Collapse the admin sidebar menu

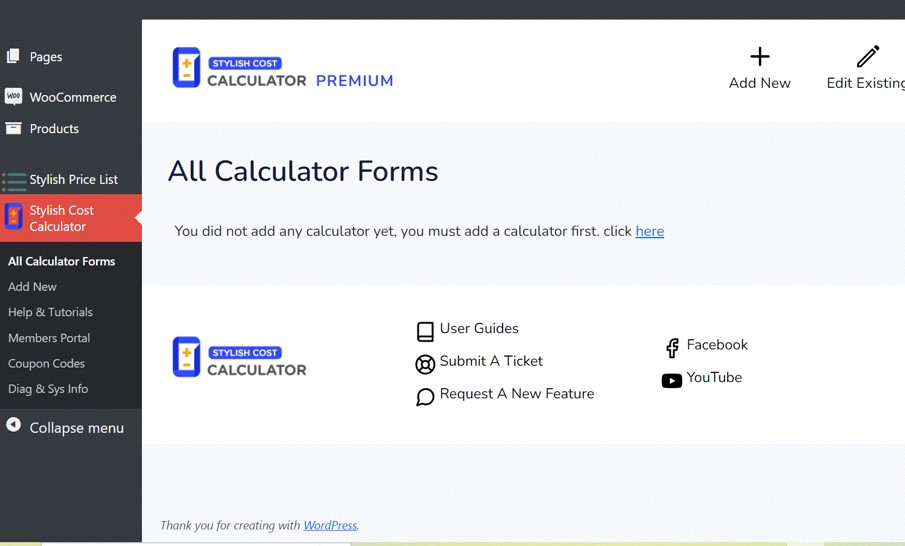click(65, 428)
